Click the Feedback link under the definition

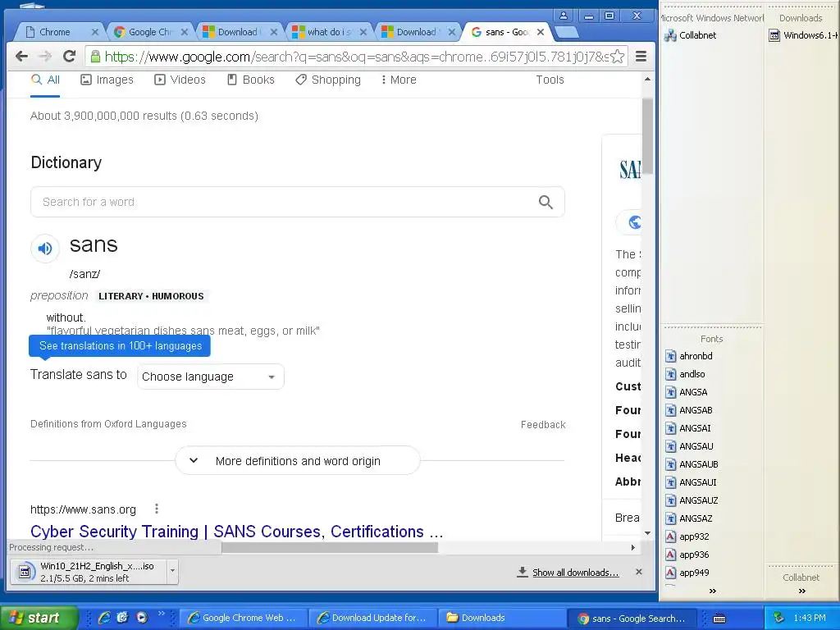click(543, 424)
